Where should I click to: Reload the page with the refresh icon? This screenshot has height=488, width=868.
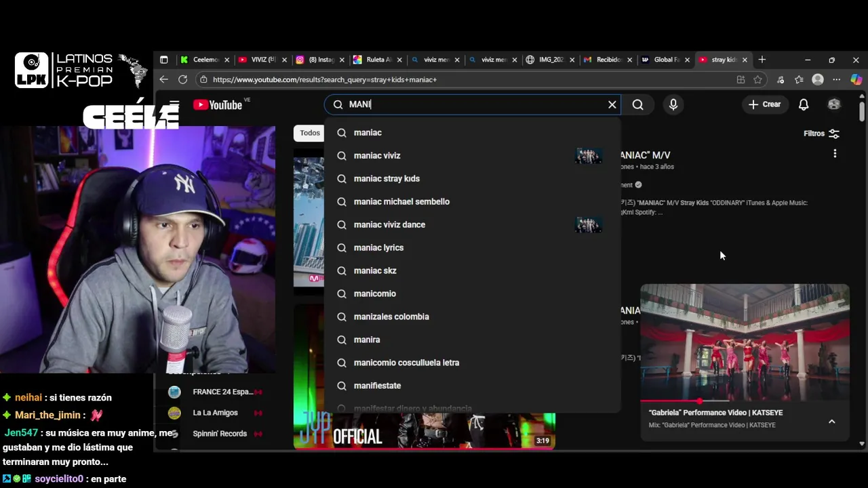(x=182, y=79)
